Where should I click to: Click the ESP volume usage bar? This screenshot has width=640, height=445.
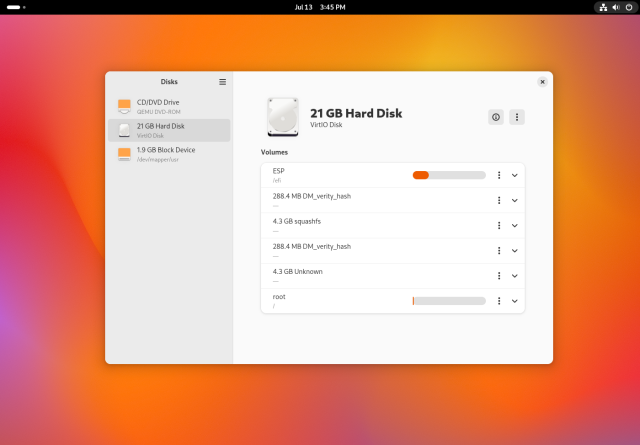[449, 175]
